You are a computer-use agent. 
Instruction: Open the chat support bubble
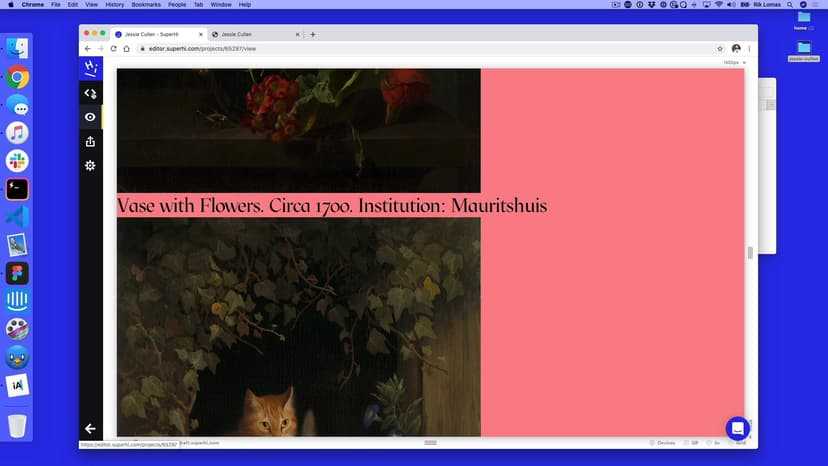(x=737, y=428)
